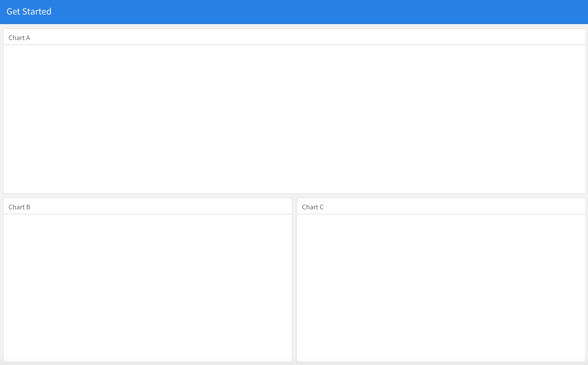Click the word "Get" in the navbar
The image size is (588, 365).
pos(13,12)
